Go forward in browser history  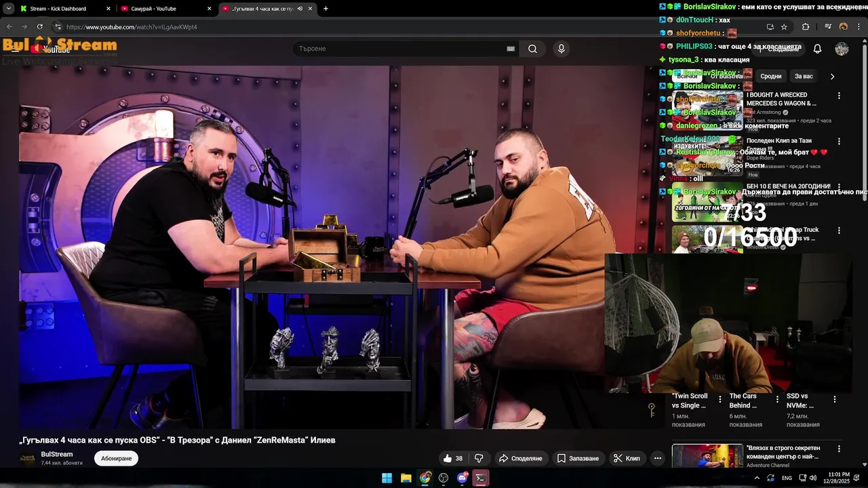pyautogui.click(x=24, y=27)
